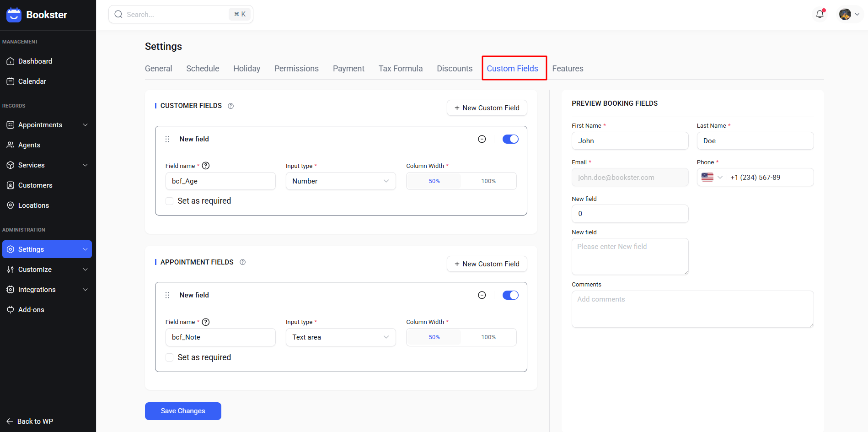
Task: Click the collapse icon on bcf_Age field
Action: click(x=482, y=139)
